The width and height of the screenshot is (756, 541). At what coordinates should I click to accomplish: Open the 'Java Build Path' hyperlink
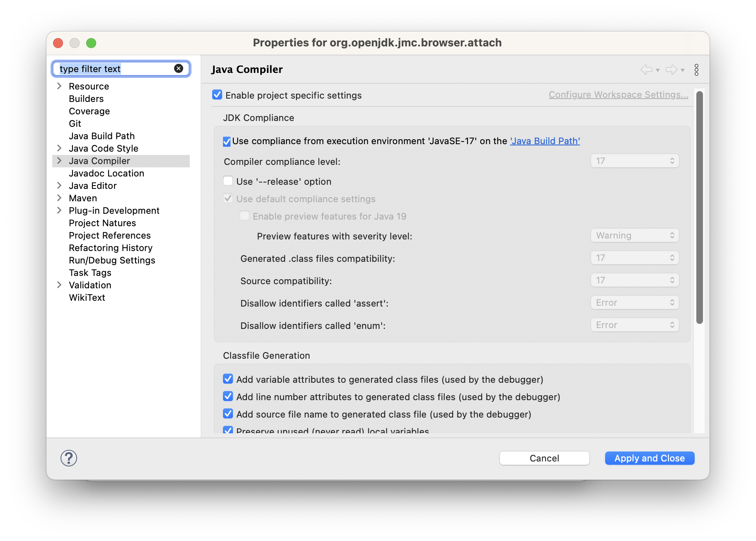[545, 141]
